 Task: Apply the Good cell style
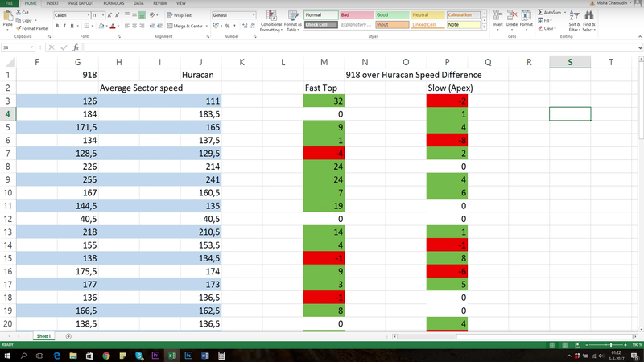(x=392, y=14)
